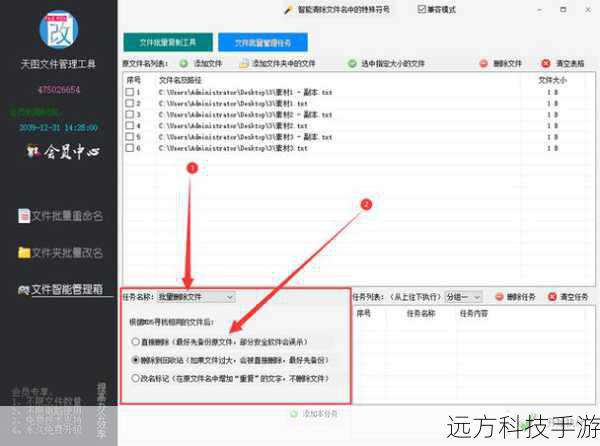600x446 pixels.
Task: Click 选中指定大小的文件 label
Action: pyautogui.click(x=393, y=63)
